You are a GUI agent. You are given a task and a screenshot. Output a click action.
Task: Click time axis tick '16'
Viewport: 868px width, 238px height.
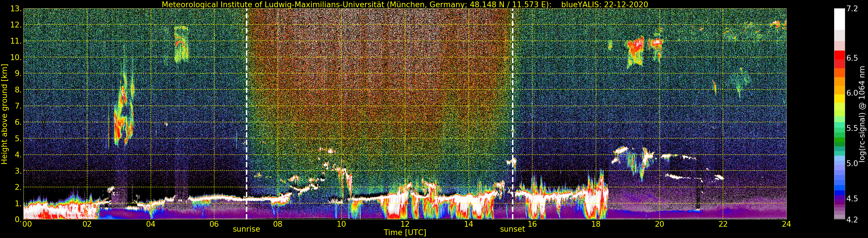(532, 224)
